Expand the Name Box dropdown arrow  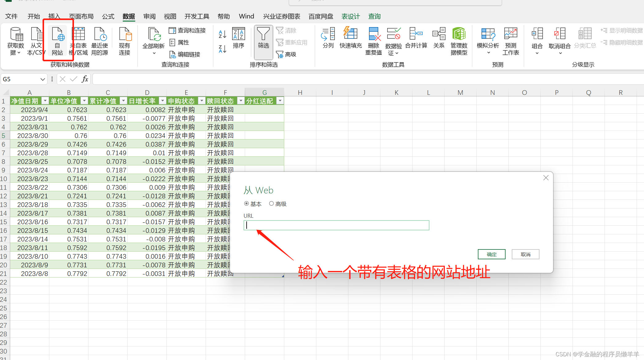click(43, 79)
